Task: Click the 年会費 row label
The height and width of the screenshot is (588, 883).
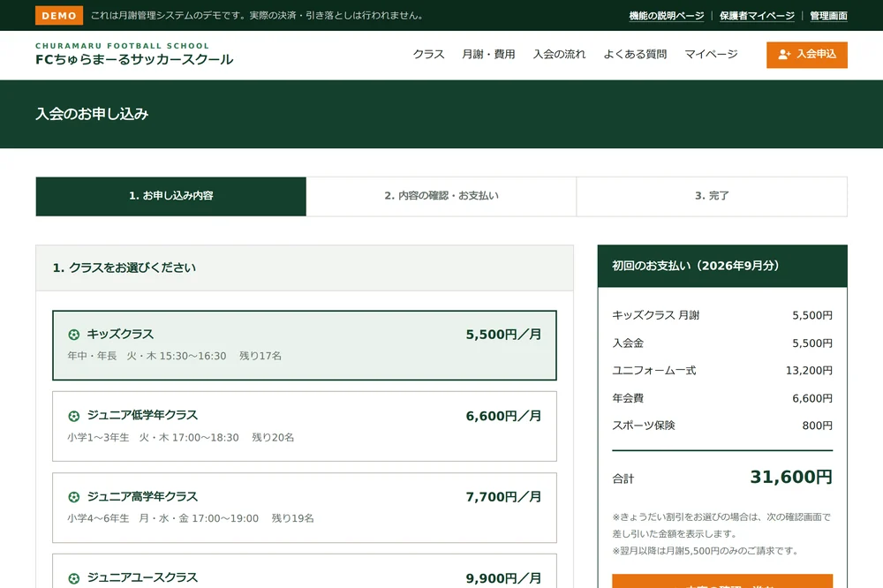Action: (628, 398)
